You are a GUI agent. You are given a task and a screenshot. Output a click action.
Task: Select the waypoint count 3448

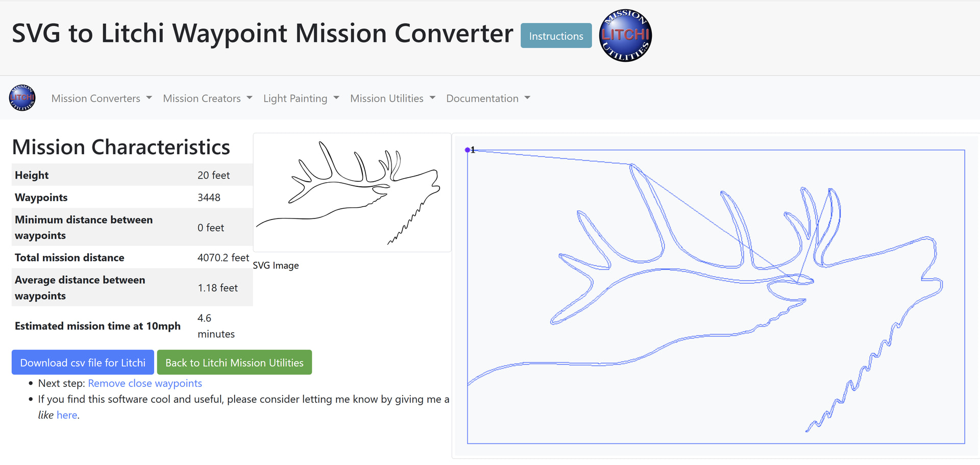click(x=209, y=198)
